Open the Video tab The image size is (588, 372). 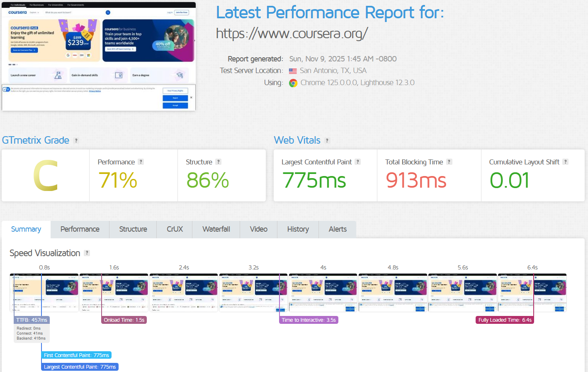[x=259, y=229]
